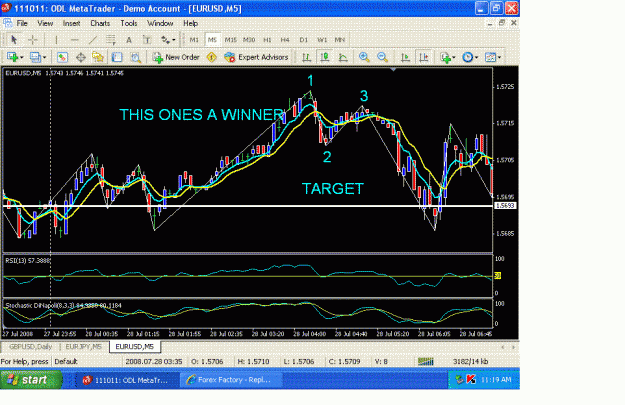The image size is (625, 405).
Task: Switch chart to W1 timeframe
Action: [322, 40]
